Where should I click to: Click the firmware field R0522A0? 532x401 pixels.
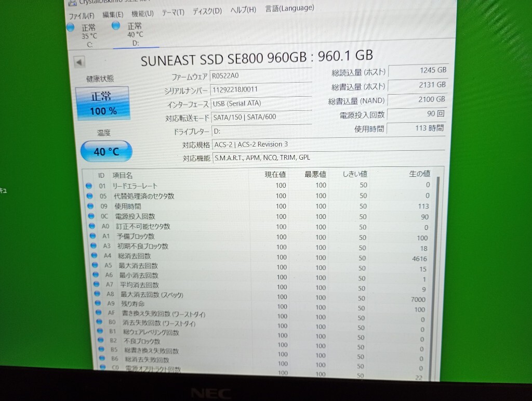(x=261, y=75)
